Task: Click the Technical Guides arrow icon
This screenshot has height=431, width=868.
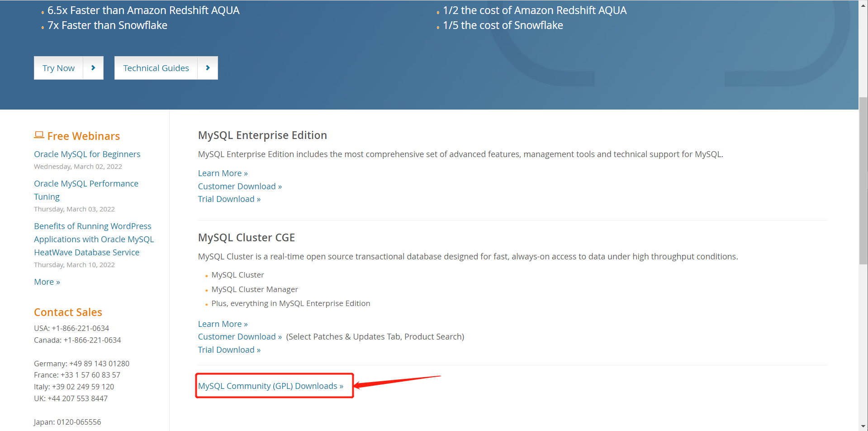Action: pos(208,68)
